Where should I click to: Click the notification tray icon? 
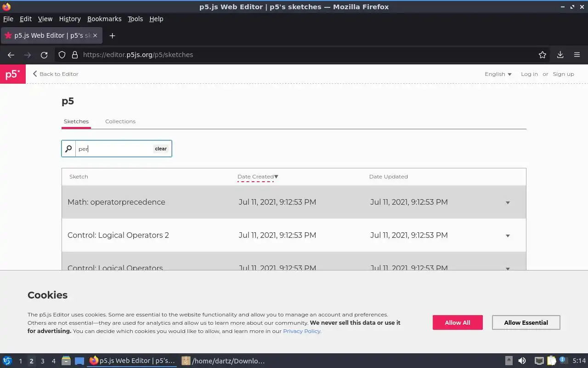pyautogui.click(x=563, y=361)
